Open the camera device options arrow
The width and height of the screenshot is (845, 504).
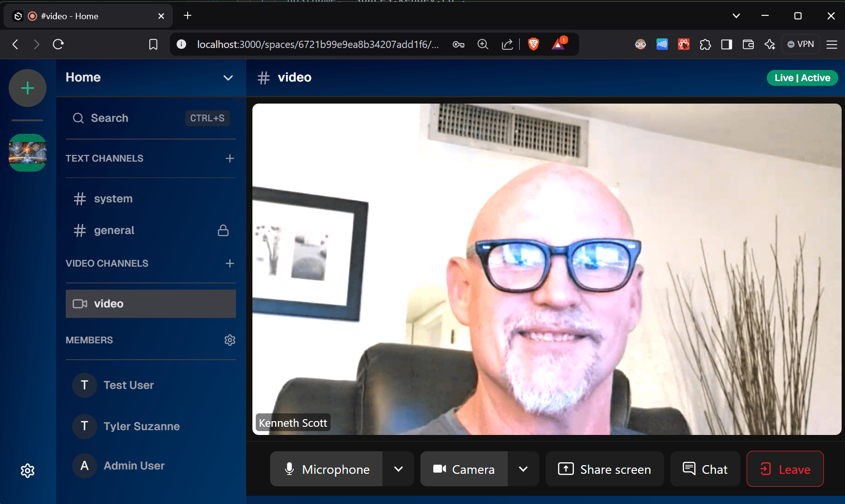click(x=523, y=469)
